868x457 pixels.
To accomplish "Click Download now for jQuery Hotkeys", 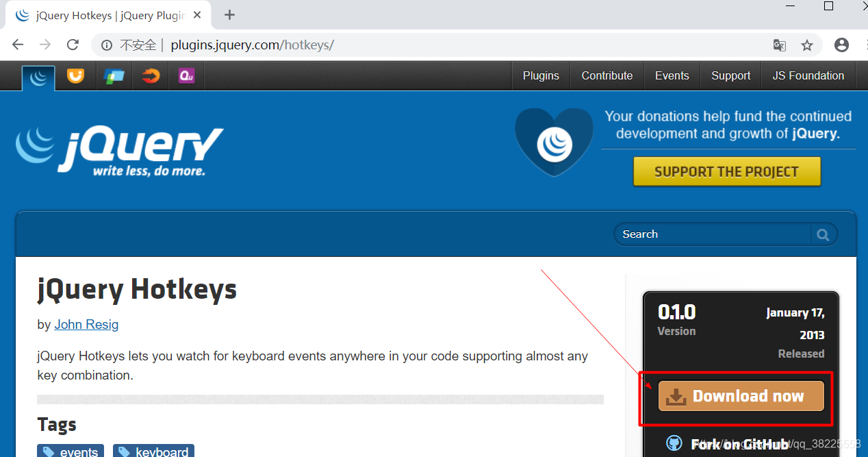I will [x=740, y=395].
